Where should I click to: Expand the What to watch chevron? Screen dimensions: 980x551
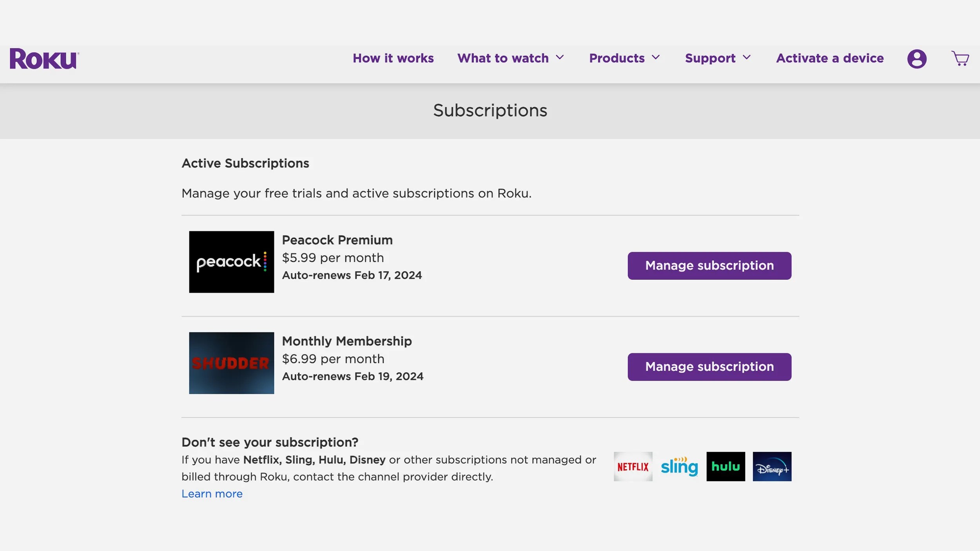click(x=560, y=58)
